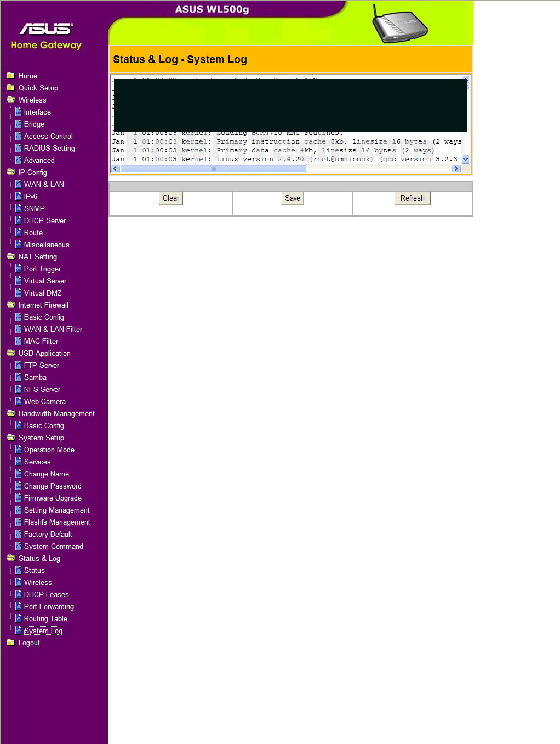Collapse the Bandwidth Management folder section
The height and width of the screenshot is (744, 560).
(10, 413)
